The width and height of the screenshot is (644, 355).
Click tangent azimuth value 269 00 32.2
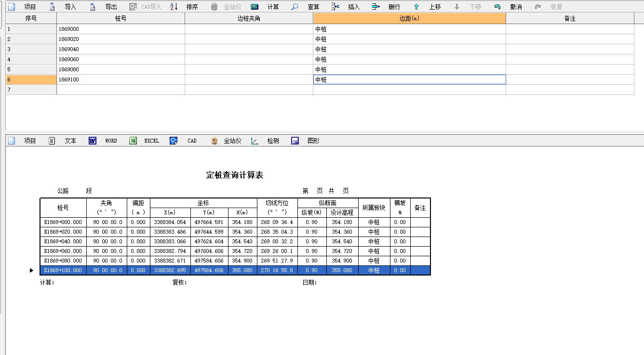[277, 241]
